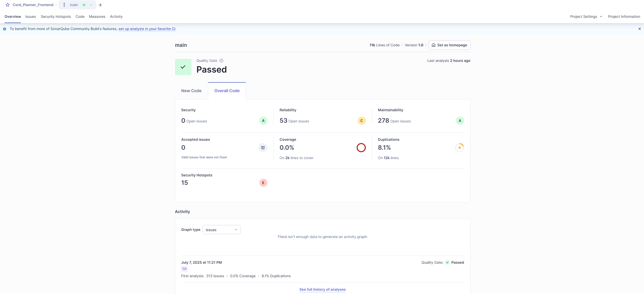Click the accepted issues snooze icon

[263, 148]
